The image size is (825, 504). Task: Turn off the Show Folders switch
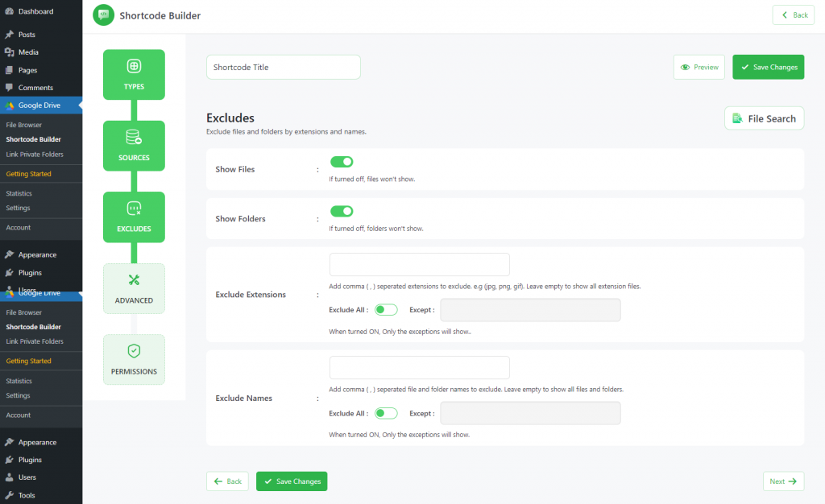(x=342, y=211)
